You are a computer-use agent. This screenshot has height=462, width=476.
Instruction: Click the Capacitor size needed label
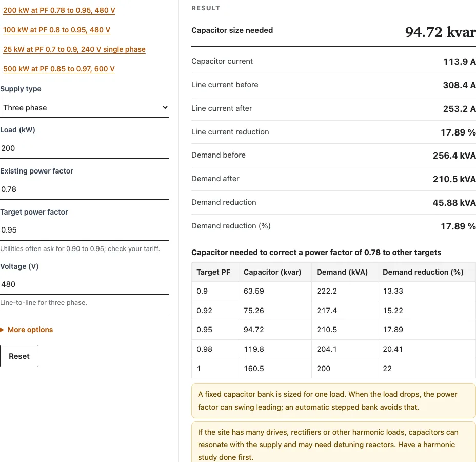click(x=232, y=30)
